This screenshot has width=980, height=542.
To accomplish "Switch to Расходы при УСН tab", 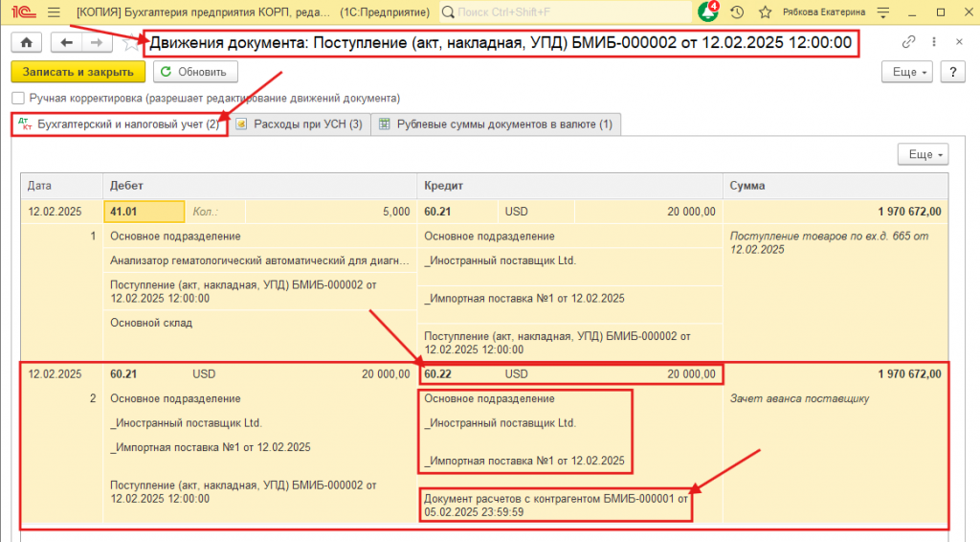I will pyautogui.click(x=300, y=124).
